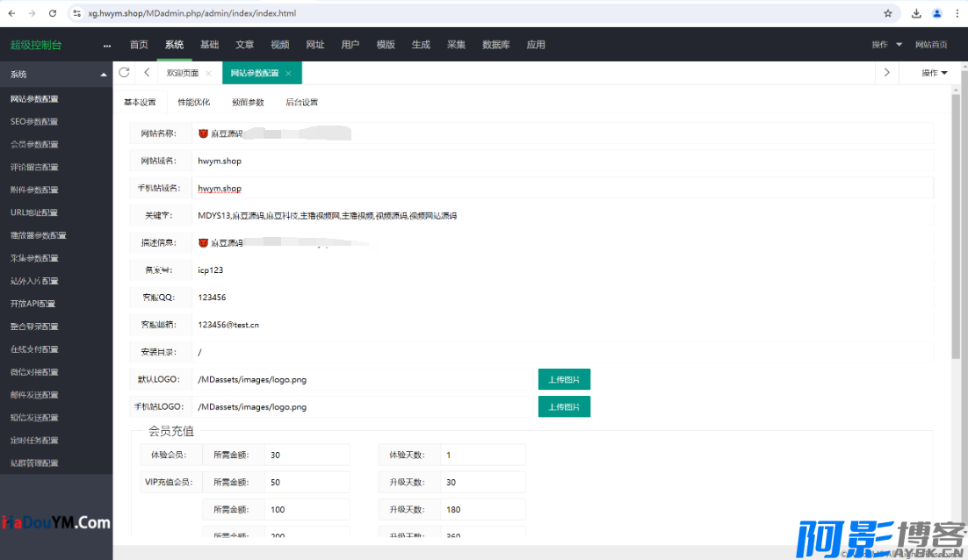
Task: Open the browser downloads icon
Action: pos(916,13)
